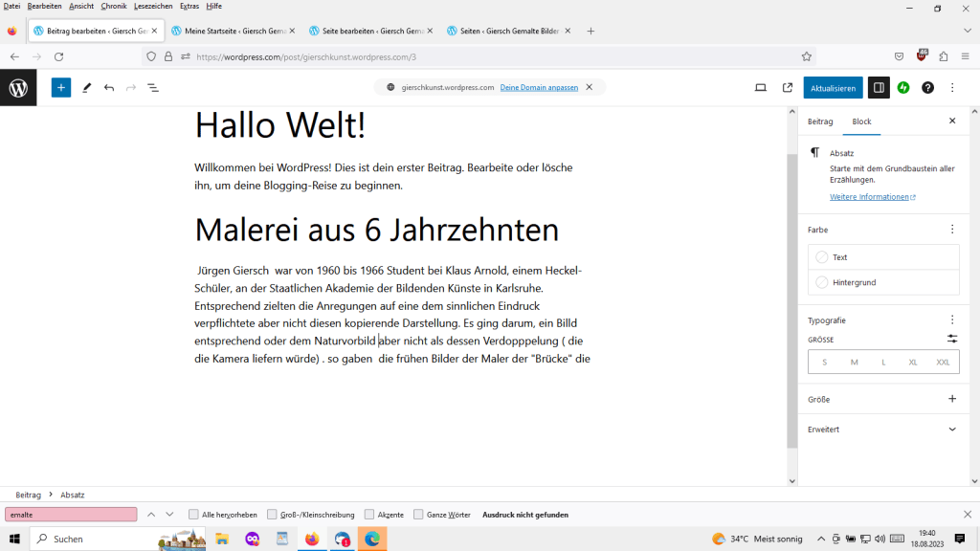Image resolution: width=980 pixels, height=551 pixels.
Task: Open the Jetpack green lightning icon
Action: coord(902,87)
